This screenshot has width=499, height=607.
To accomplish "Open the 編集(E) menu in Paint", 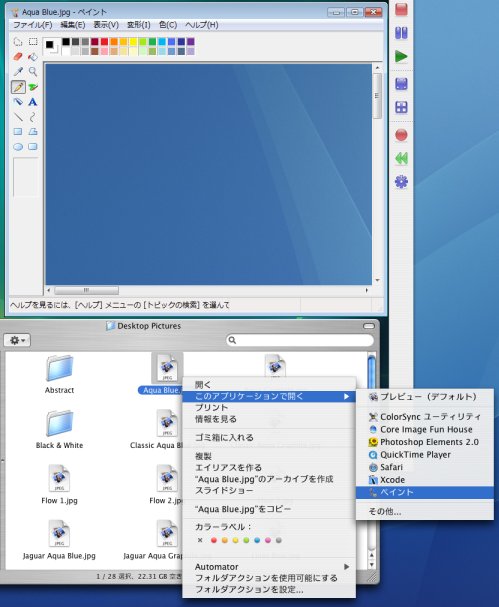I will coord(72,25).
